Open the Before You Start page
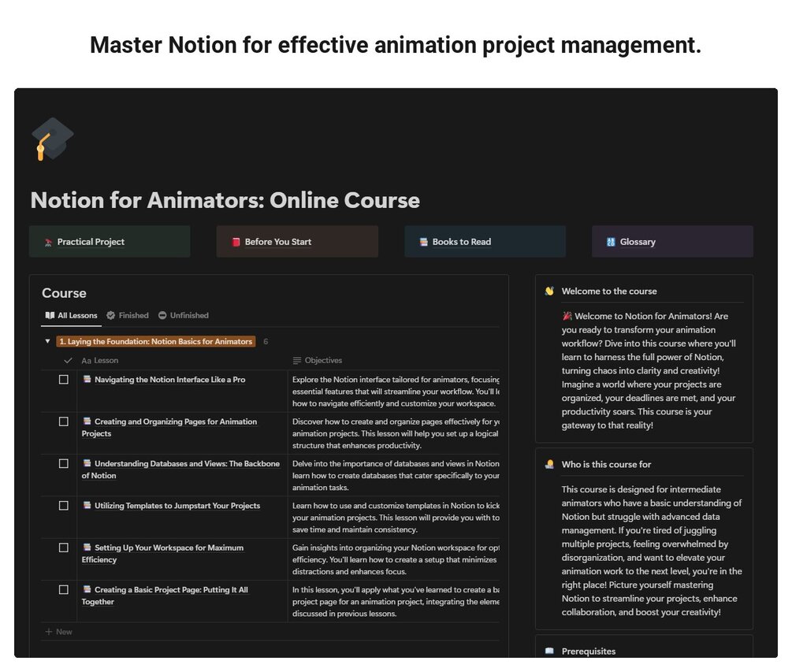 pos(297,242)
